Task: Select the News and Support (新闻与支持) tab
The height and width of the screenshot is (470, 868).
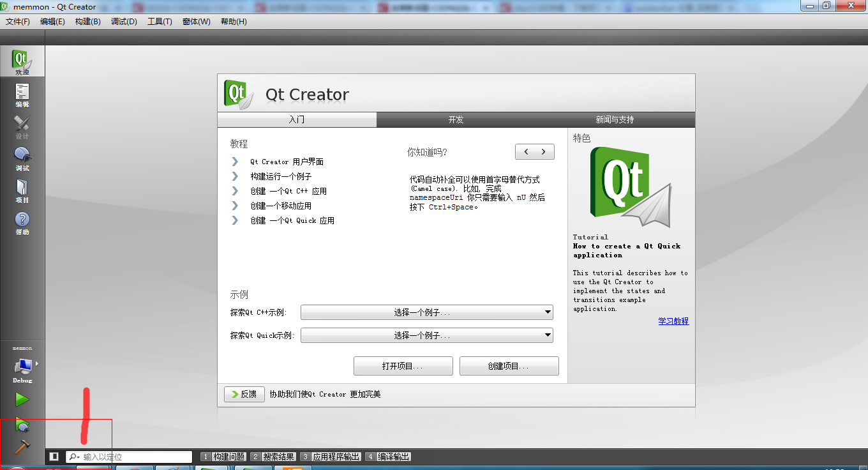Action: tap(615, 119)
